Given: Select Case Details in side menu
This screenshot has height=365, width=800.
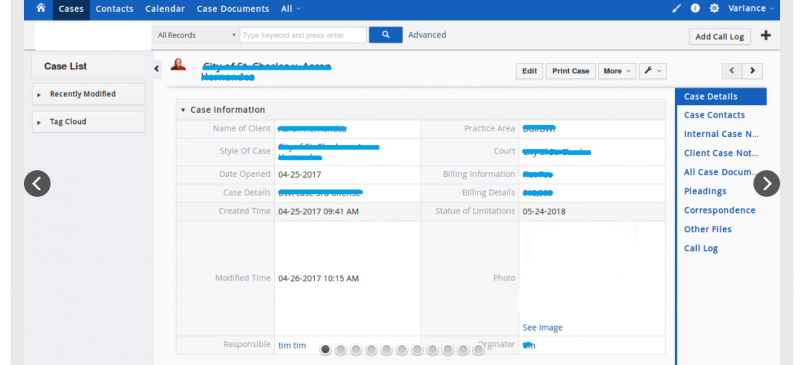Looking at the screenshot, I should (x=721, y=96).
